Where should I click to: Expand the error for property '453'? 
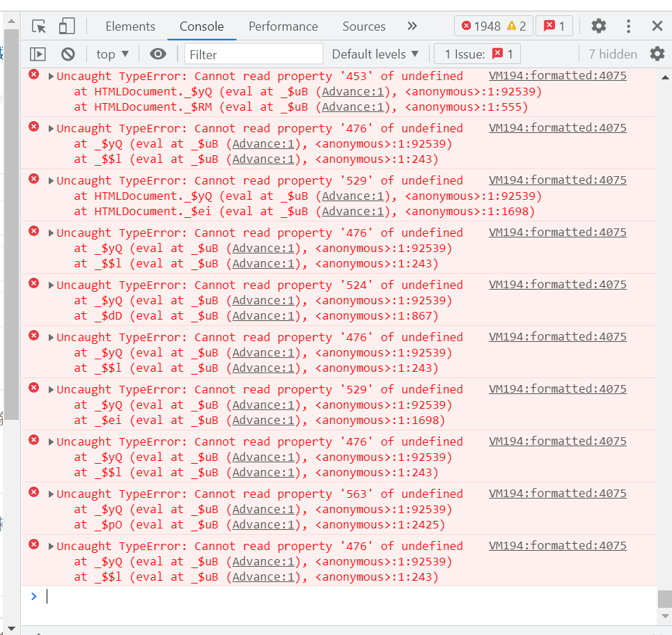[51, 77]
